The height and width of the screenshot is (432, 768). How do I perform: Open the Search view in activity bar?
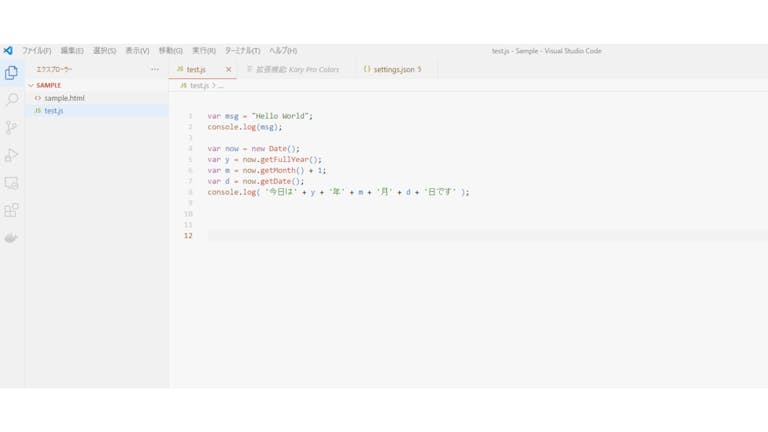click(x=12, y=99)
